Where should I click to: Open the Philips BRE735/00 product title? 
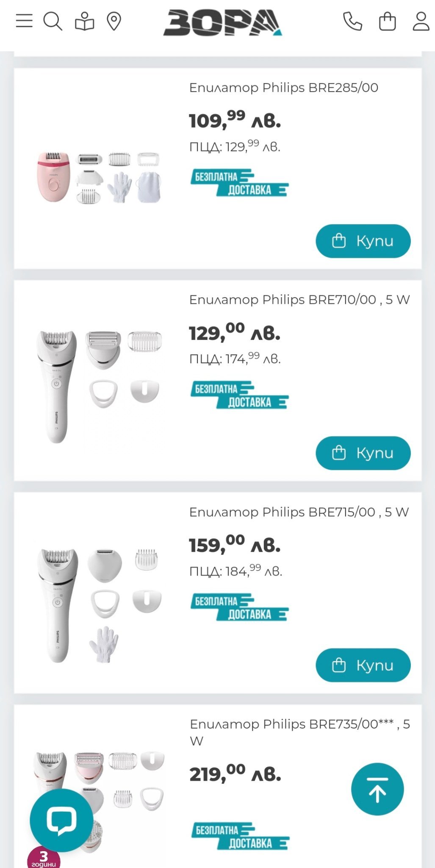[292, 724]
